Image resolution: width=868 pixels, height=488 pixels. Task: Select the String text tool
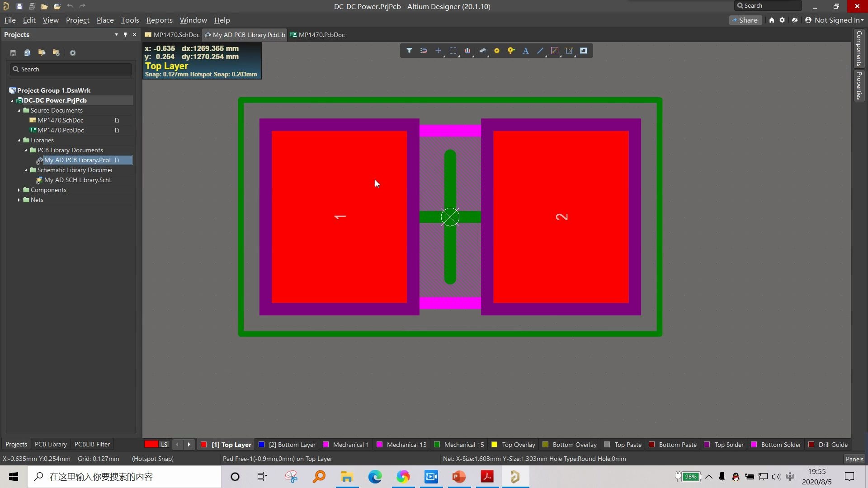point(526,51)
